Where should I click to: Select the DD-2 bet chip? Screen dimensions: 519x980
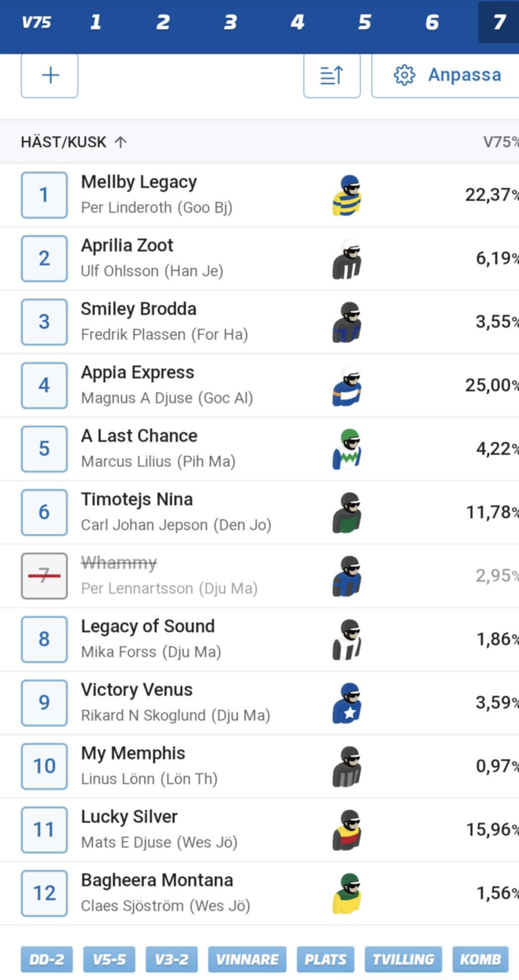click(x=47, y=959)
